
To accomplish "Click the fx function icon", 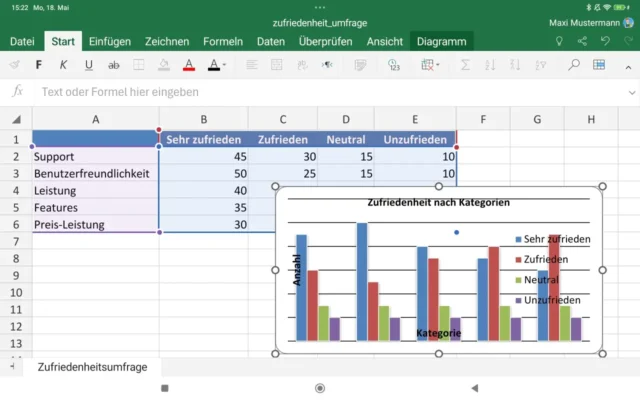I will [x=17, y=91].
